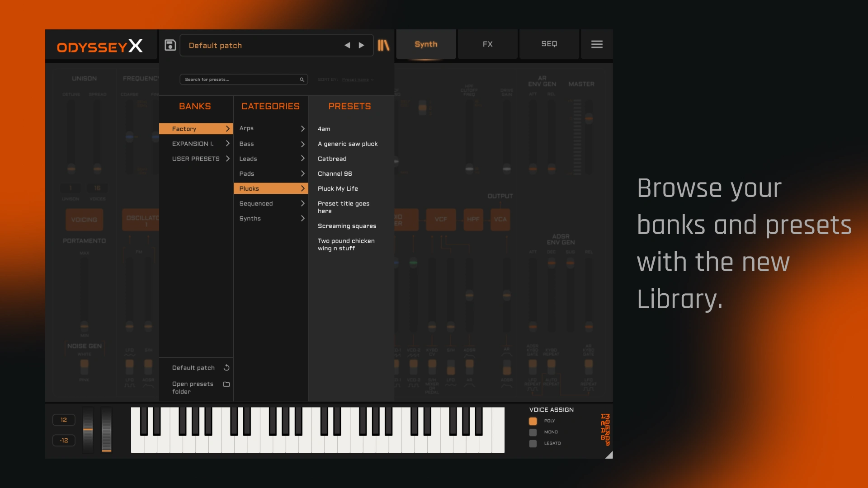Click the VCF block in signal path

click(441, 220)
